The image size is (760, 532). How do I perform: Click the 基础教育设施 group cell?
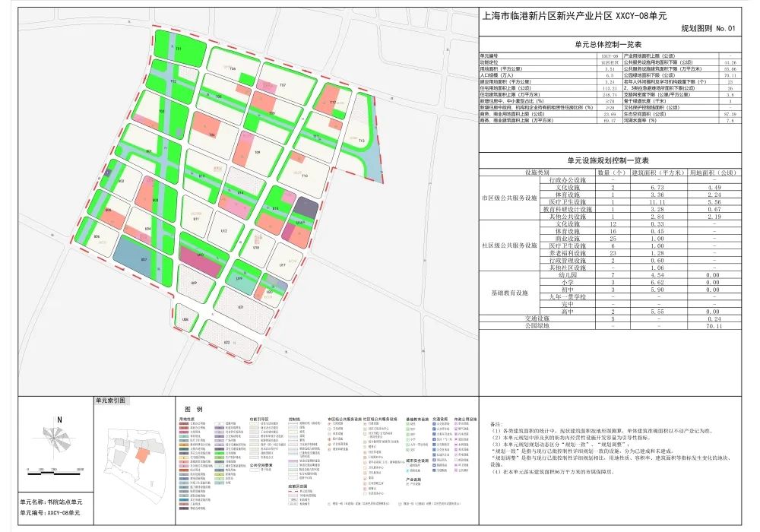click(509, 293)
